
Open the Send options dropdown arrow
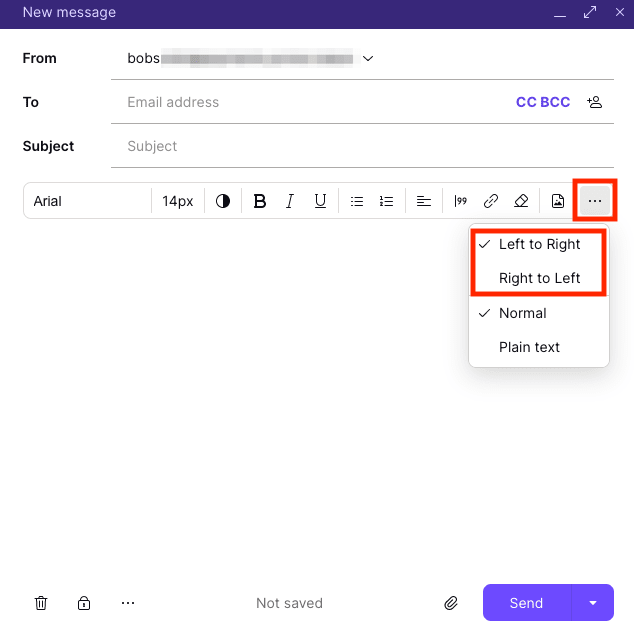[x=593, y=603]
